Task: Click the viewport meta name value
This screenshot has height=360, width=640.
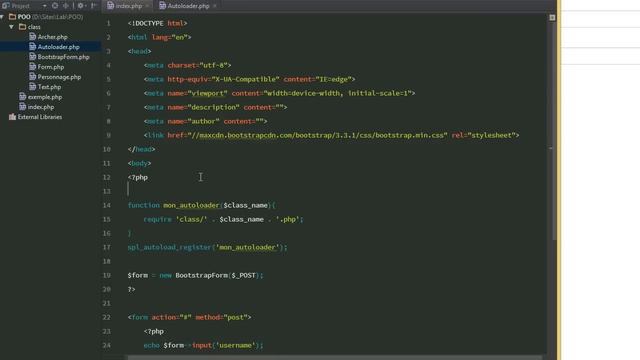Action: tap(207, 93)
